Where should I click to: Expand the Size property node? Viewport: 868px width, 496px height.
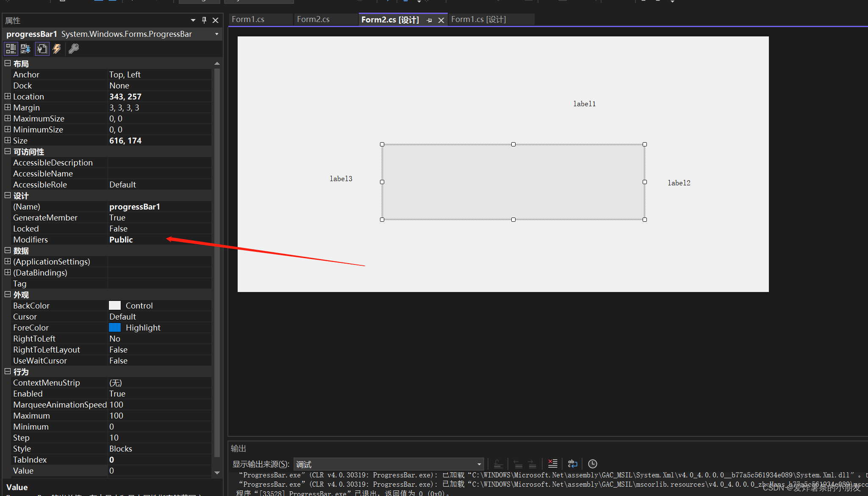click(8, 141)
